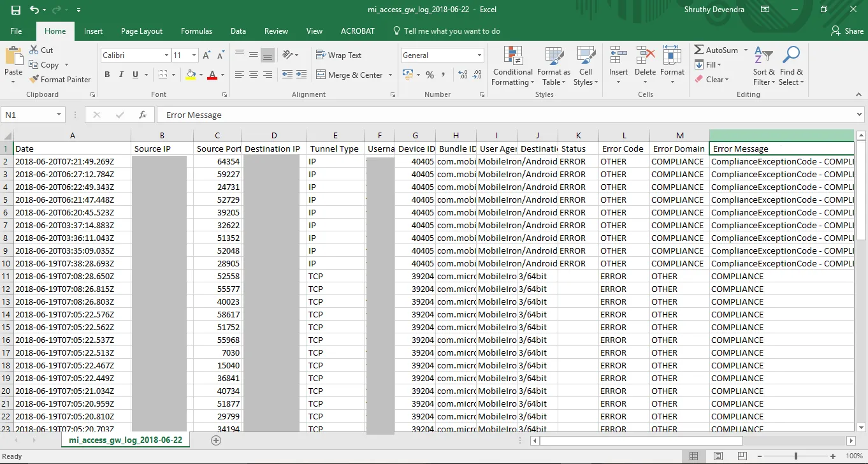Expand the Merge & Center dropdown arrow
868x464 pixels.
(x=389, y=75)
